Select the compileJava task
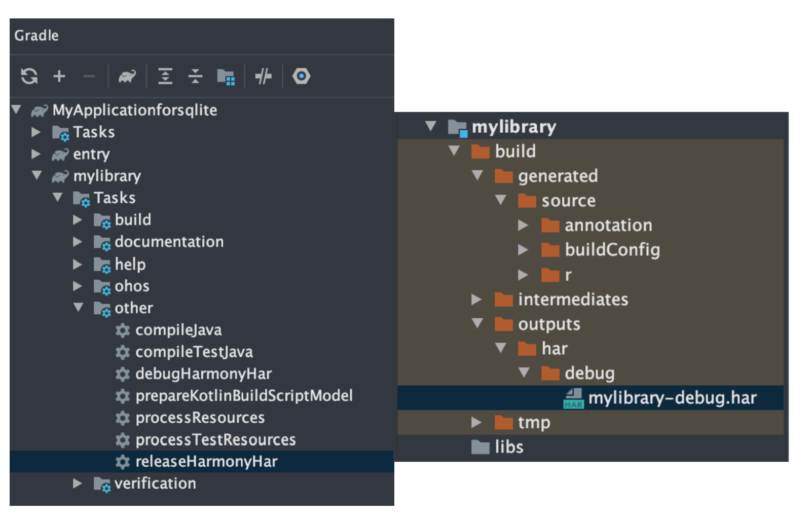 (178, 330)
